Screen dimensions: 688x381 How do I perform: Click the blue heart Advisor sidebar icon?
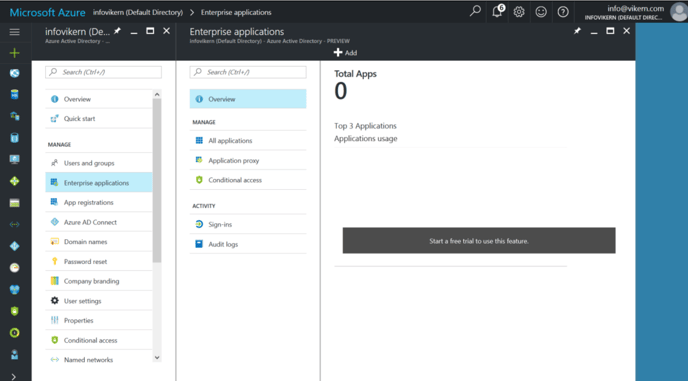14,289
